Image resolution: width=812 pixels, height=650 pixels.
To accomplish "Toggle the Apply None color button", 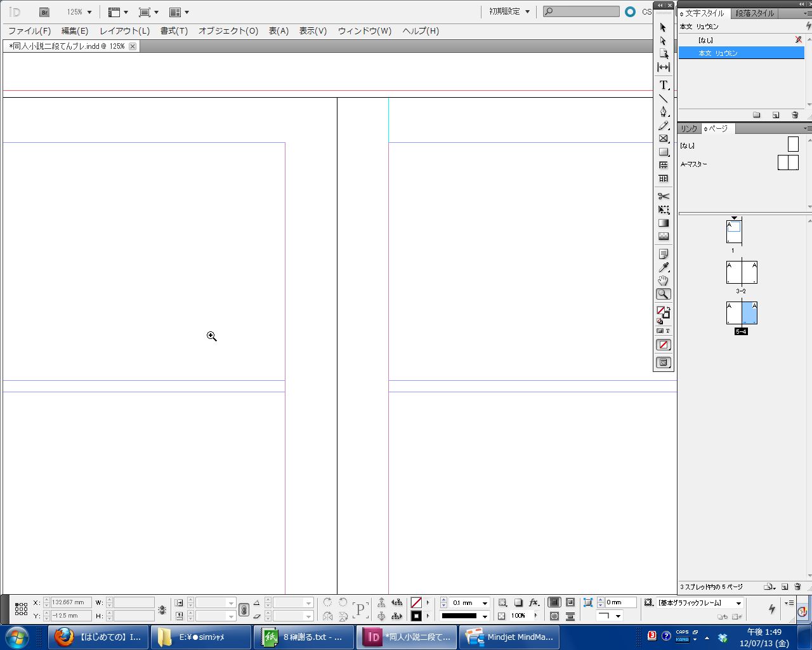I will [663, 345].
